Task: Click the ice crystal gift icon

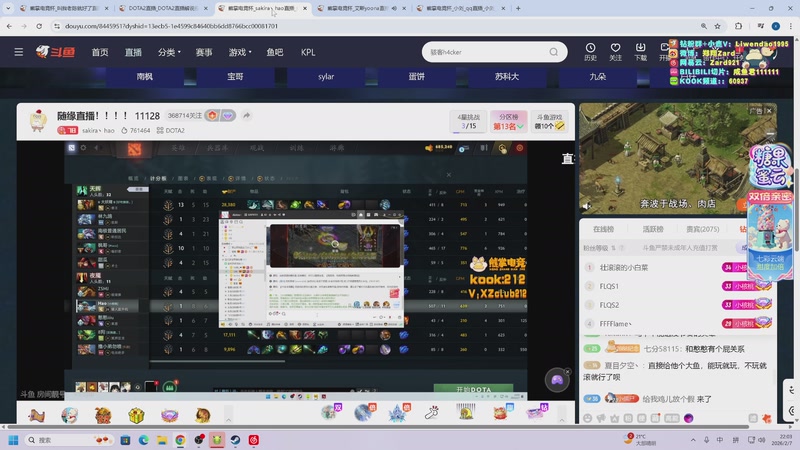Action: pyautogui.click(x=397, y=413)
